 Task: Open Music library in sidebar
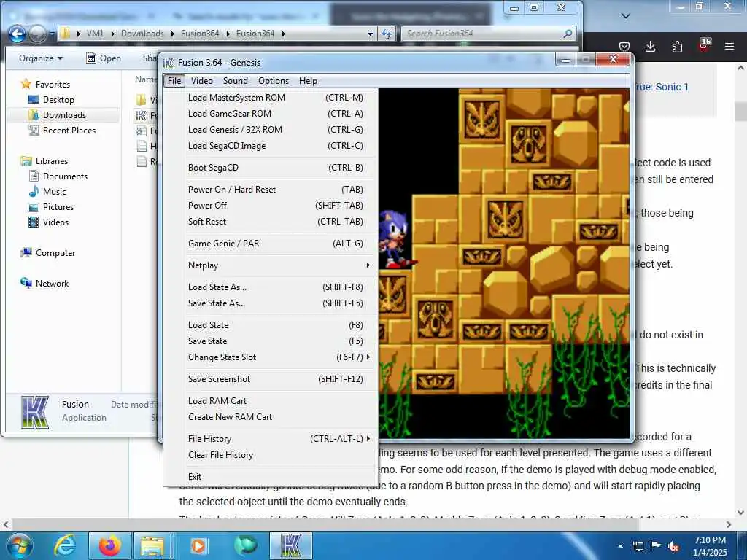click(47, 192)
